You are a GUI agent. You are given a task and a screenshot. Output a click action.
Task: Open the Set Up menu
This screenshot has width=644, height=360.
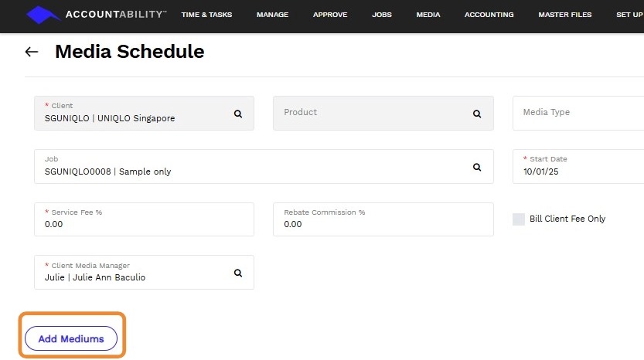629,15
